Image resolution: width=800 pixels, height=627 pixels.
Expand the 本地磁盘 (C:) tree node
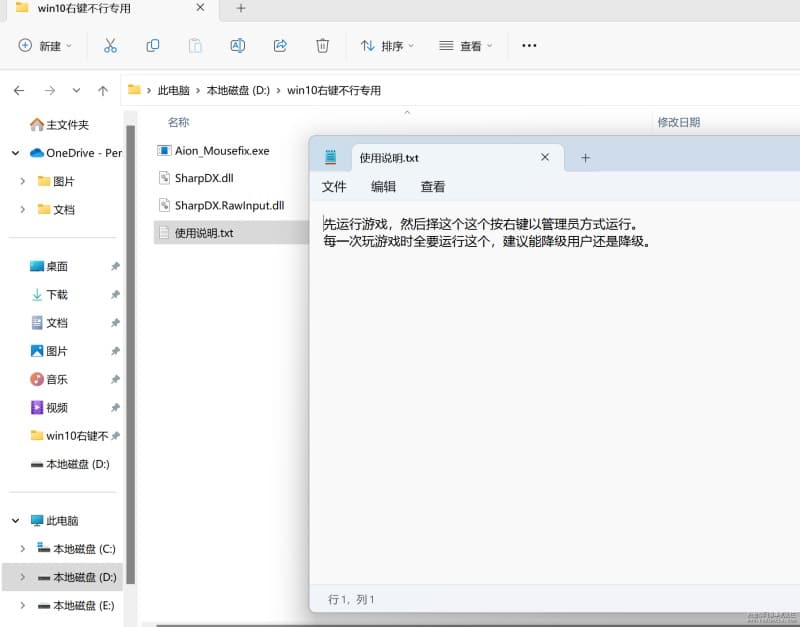tap(23, 549)
